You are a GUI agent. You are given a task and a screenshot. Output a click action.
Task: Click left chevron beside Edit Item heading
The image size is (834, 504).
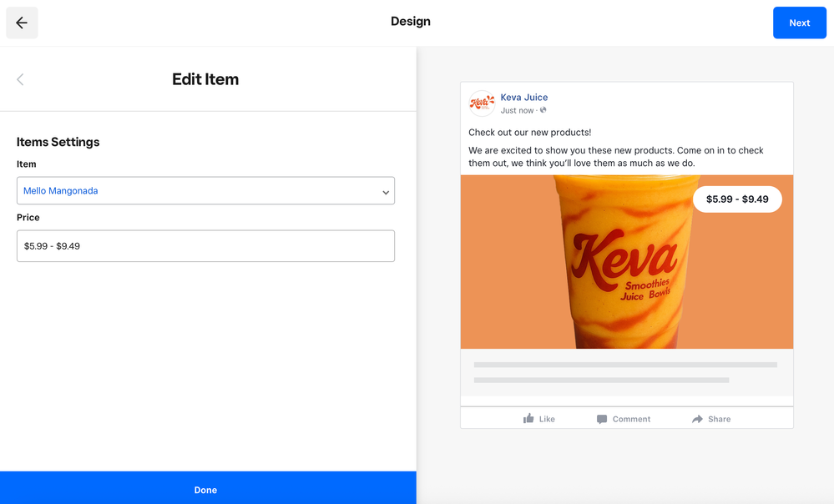tap(20, 79)
